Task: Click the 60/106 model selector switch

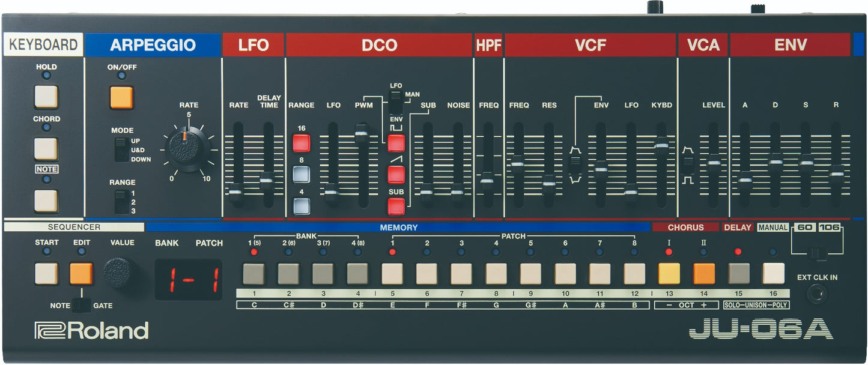Action: click(x=815, y=254)
